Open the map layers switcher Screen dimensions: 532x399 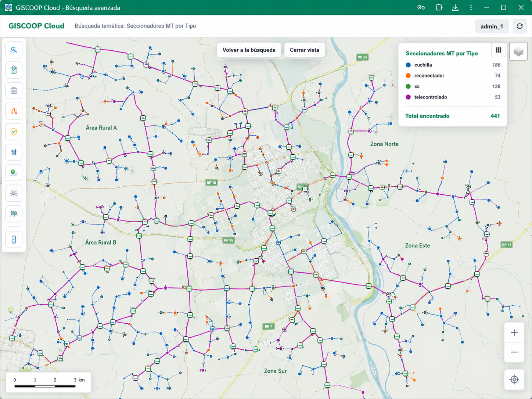(x=518, y=51)
